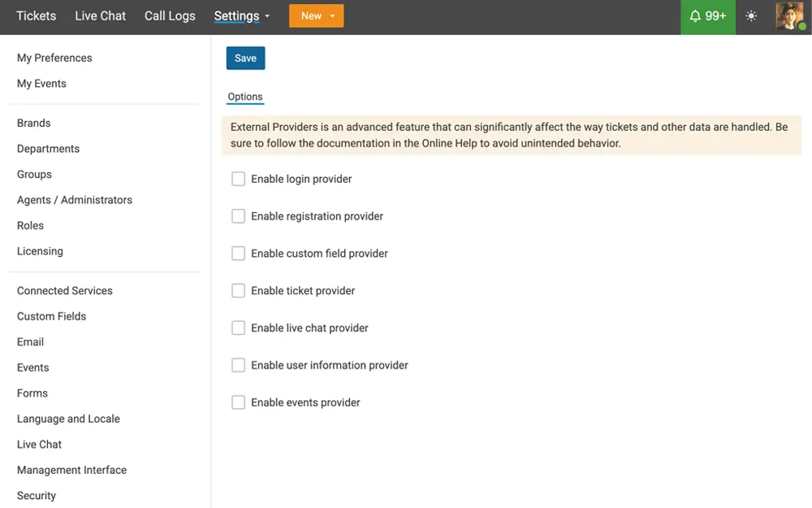Viewport: 812px width, 508px height.
Task: Open Events settings in sidebar
Action: (x=32, y=367)
